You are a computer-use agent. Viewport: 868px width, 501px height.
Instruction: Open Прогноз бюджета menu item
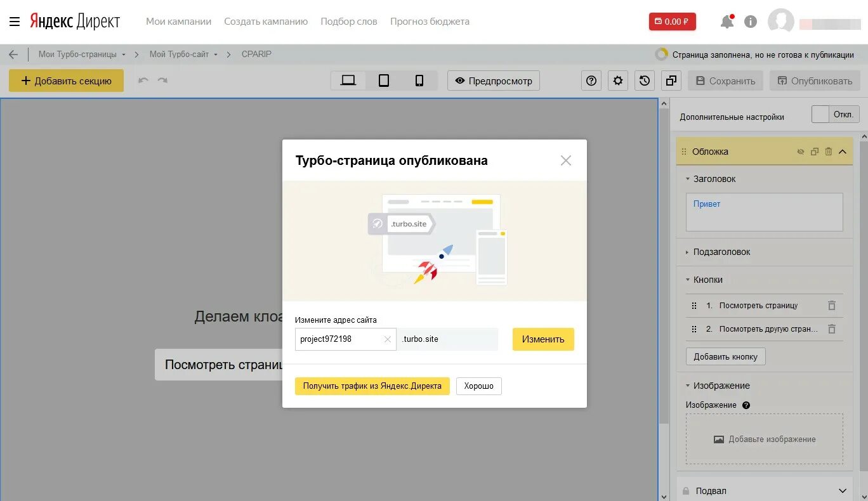point(430,22)
